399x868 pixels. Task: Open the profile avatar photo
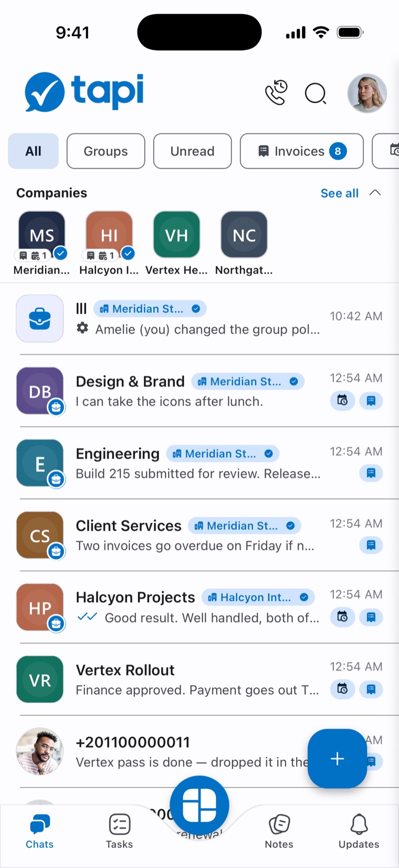tap(367, 94)
